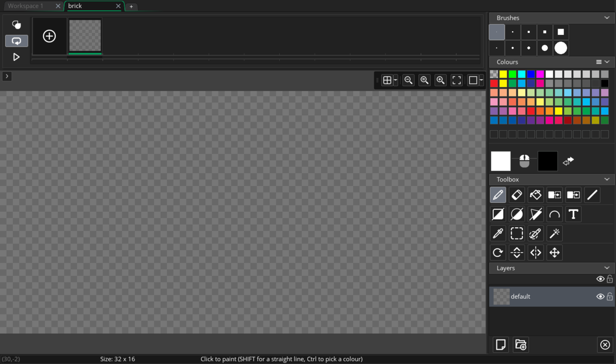Choose the largest square brush

(x=561, y=32)
